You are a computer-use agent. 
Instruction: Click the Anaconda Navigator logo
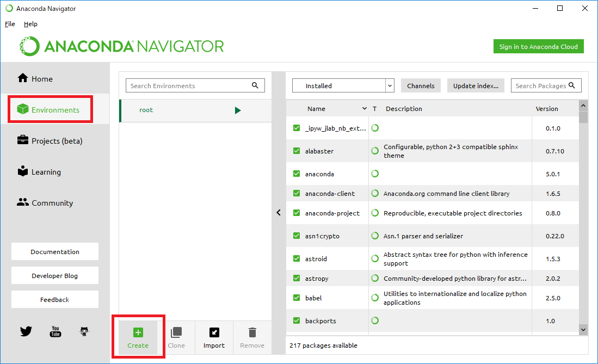(122, 46)
